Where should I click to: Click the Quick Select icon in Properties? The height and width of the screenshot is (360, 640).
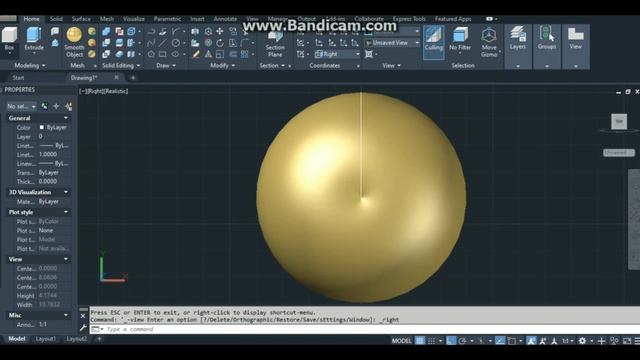pyautogui.click(x=69, y=107)
